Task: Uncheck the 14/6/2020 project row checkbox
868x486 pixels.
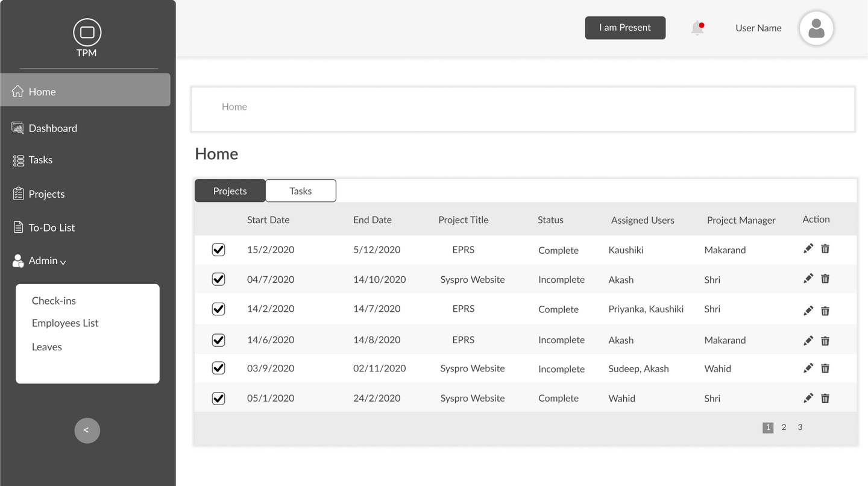Action: [218, 340]
